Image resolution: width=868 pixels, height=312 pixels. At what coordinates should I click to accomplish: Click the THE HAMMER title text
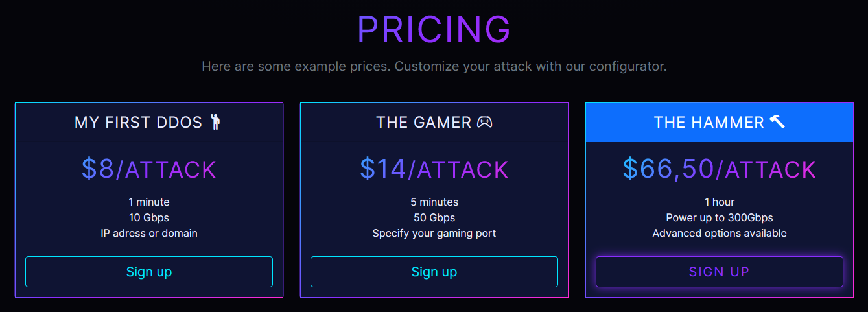click(709, 123)
